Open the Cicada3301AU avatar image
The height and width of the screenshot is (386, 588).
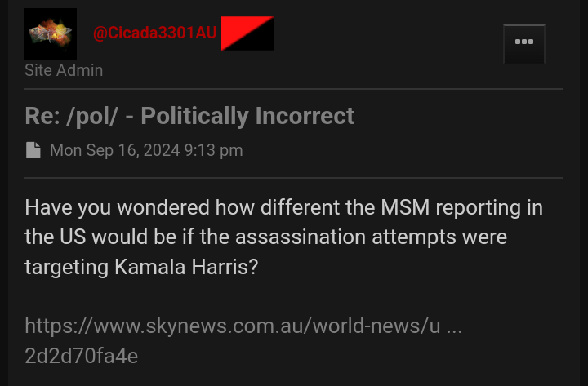coord(51,34)
